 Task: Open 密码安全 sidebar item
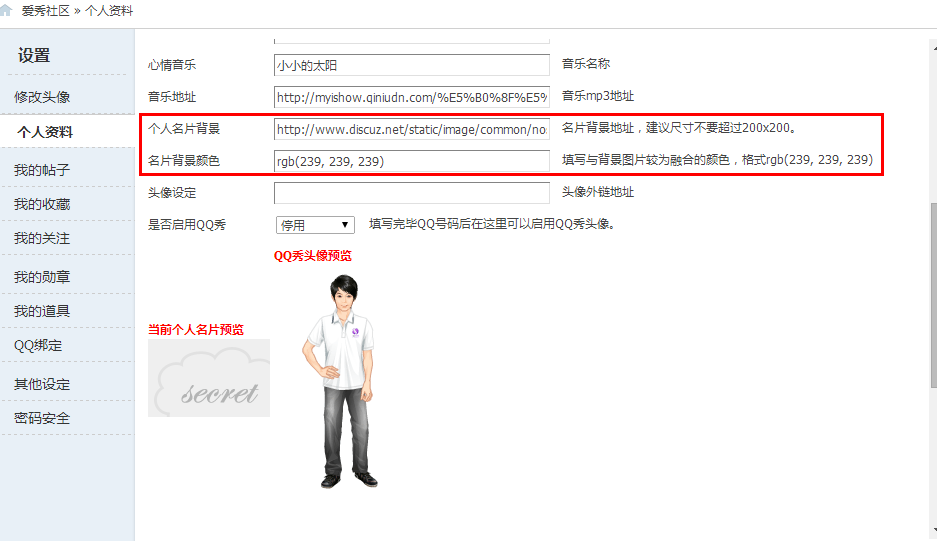(42, 418)
